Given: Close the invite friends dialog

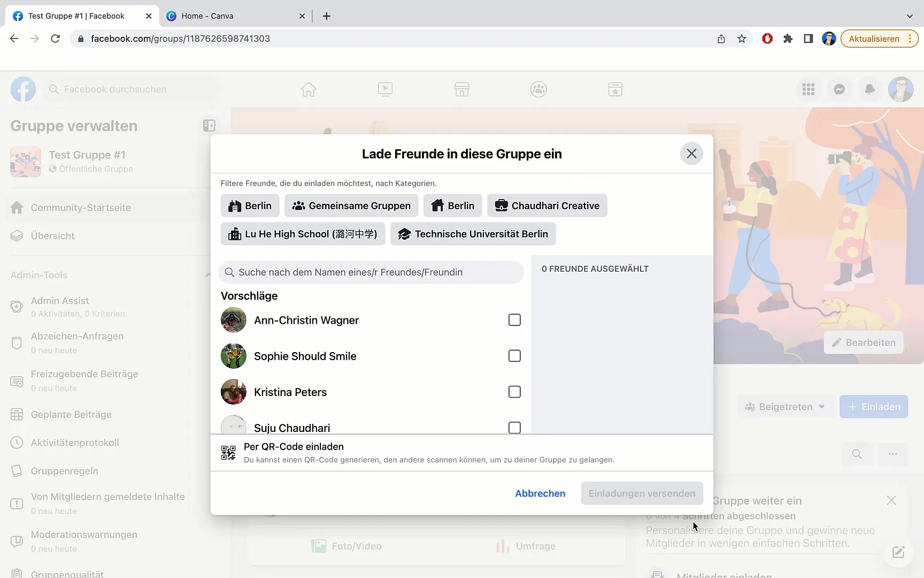Looking at the screenshot, I should click(691, 154).
